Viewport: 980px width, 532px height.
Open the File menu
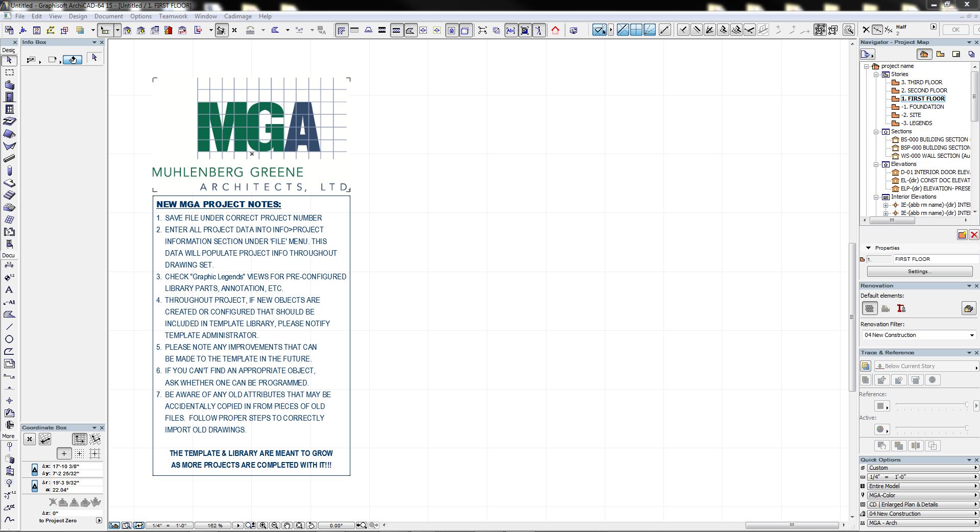click(x=20, y=16)
